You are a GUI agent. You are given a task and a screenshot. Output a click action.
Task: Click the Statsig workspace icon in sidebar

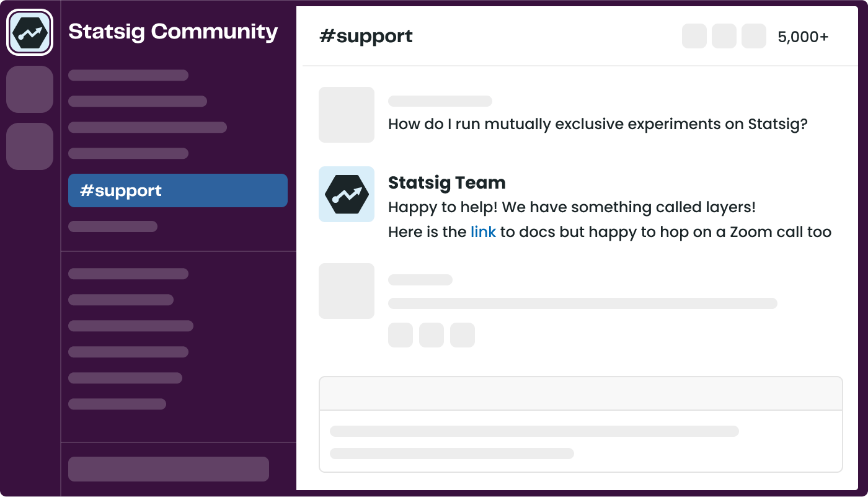click(29, 32)
